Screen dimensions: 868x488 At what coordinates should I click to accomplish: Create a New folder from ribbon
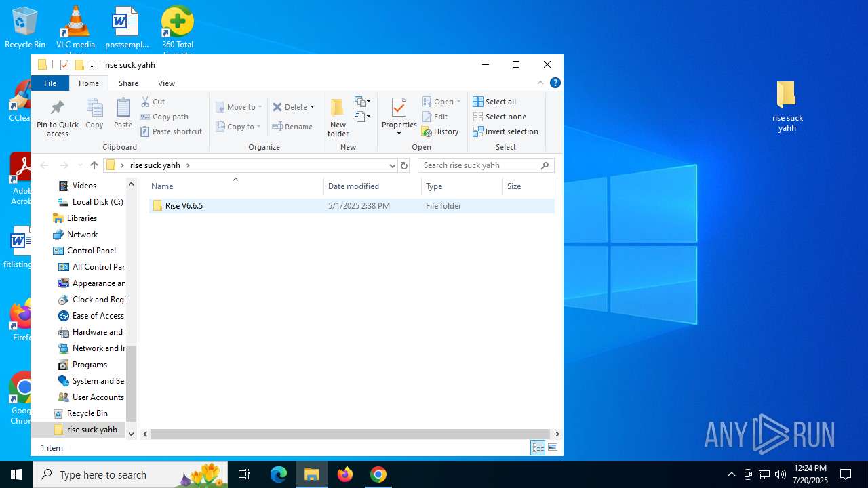coord(338,117)
